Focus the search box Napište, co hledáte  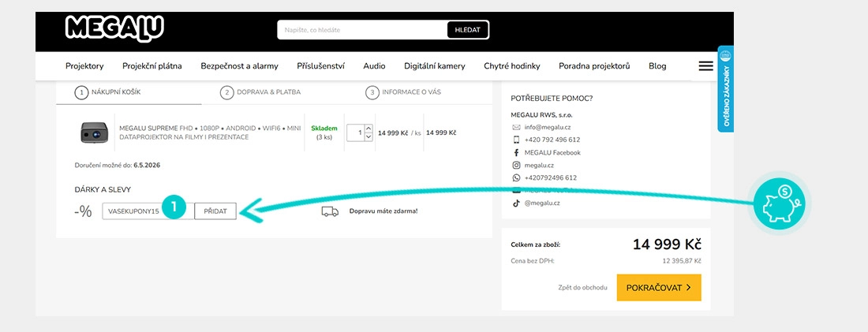point(363,30)
